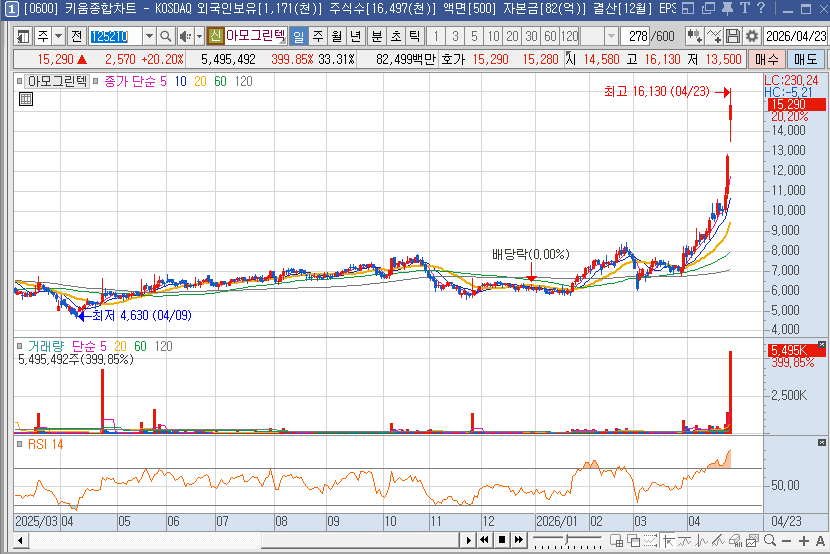Open the stock code search magnifier
The height and width of the screenshot is (554, 830).
(166, 37)
